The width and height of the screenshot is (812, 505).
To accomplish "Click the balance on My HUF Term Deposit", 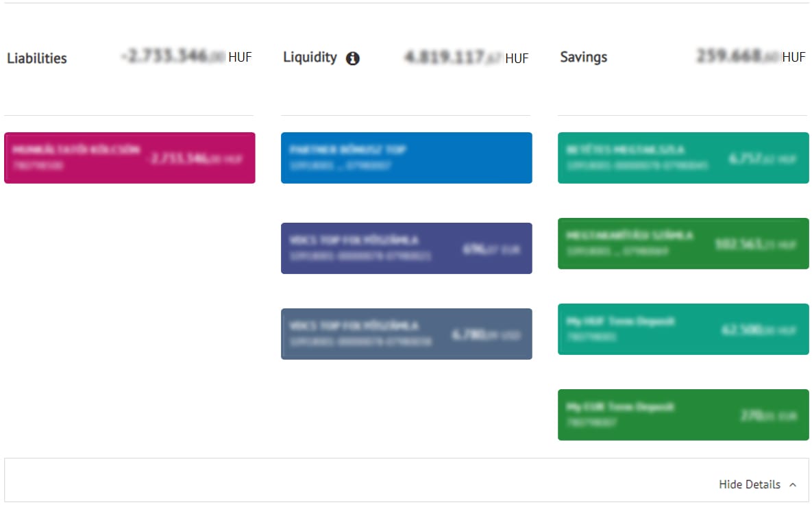I will pyautogui.click(x=759, y=330).
